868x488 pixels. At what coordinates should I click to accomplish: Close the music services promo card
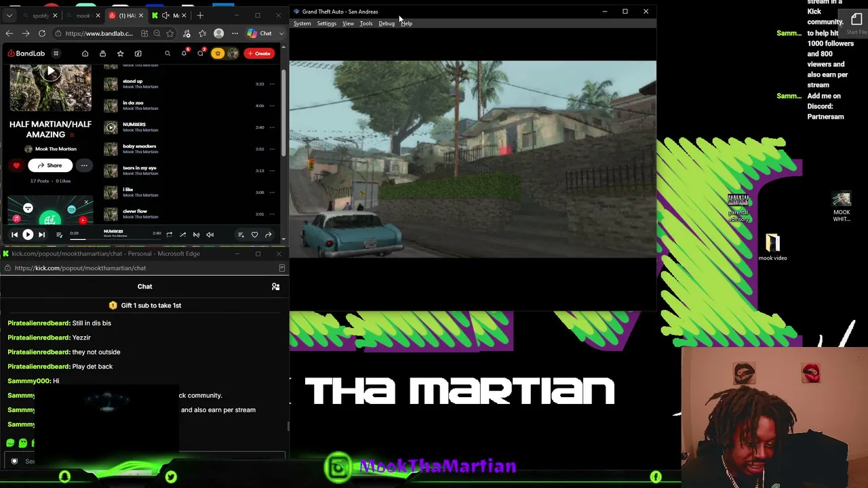pos(86,202)
